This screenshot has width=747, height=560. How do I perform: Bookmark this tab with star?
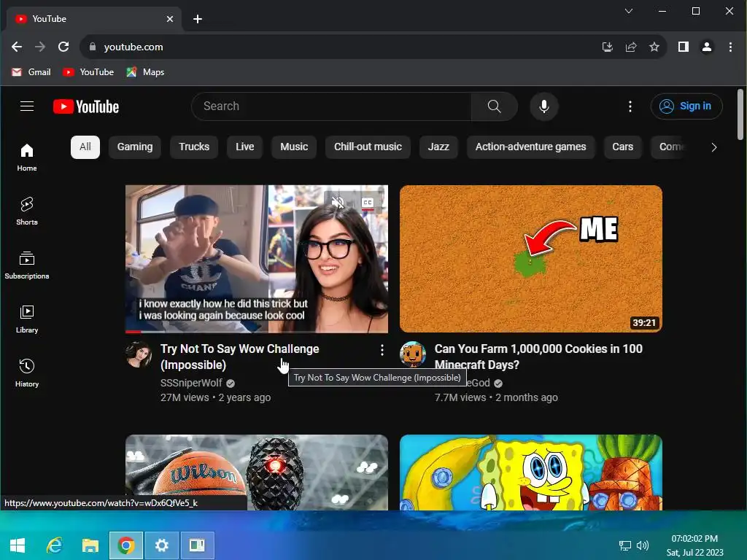point(654,47)
